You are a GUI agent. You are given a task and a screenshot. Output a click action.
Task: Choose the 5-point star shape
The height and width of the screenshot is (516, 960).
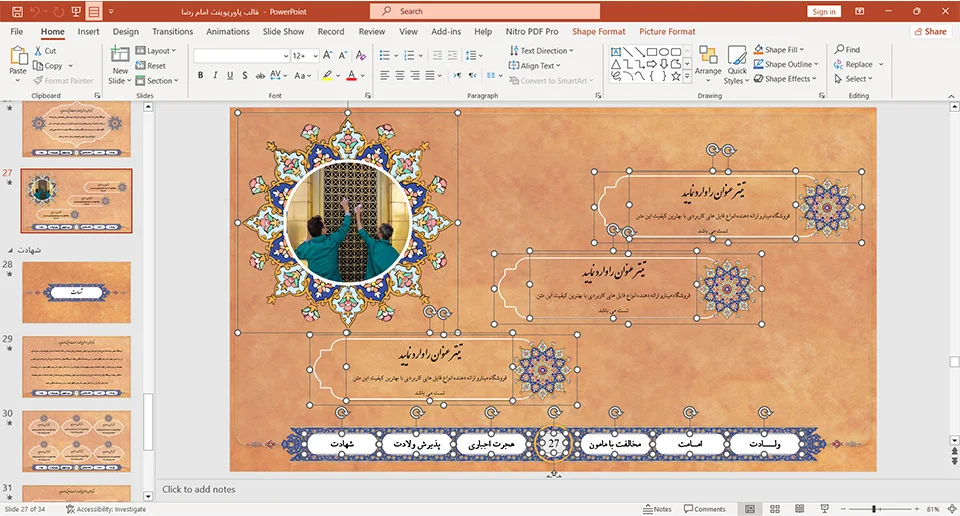click(x=675, y=77)
